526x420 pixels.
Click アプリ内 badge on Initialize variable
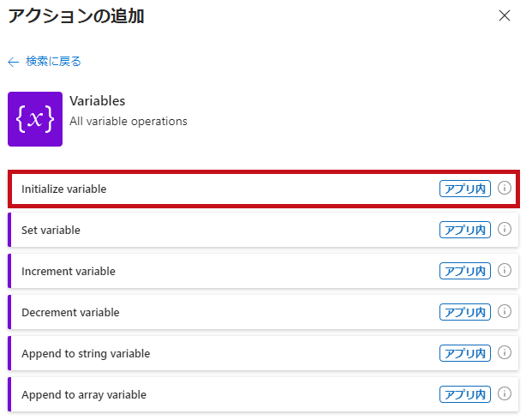pyautogui.click(x=465, y=189)
